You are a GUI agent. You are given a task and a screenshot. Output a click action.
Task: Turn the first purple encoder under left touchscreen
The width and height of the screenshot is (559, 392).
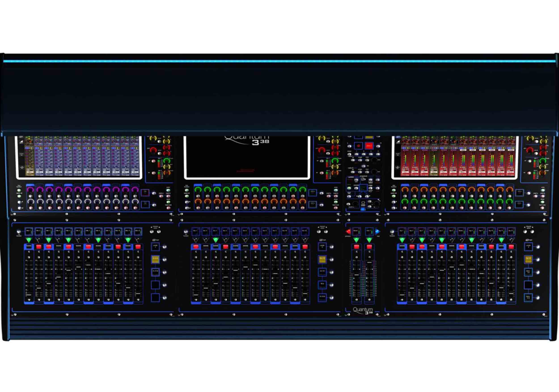click(30, 189)
